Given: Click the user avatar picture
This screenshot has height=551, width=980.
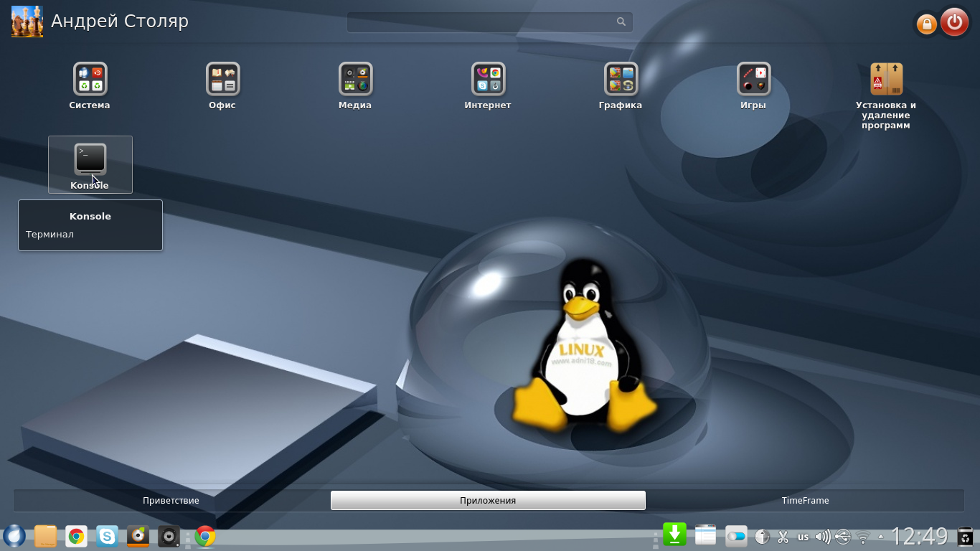Looking at the screenshot, I should pos(27,22).
